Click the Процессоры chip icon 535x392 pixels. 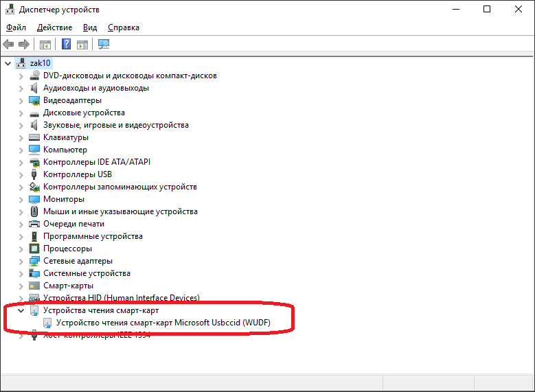click(35, 249)
